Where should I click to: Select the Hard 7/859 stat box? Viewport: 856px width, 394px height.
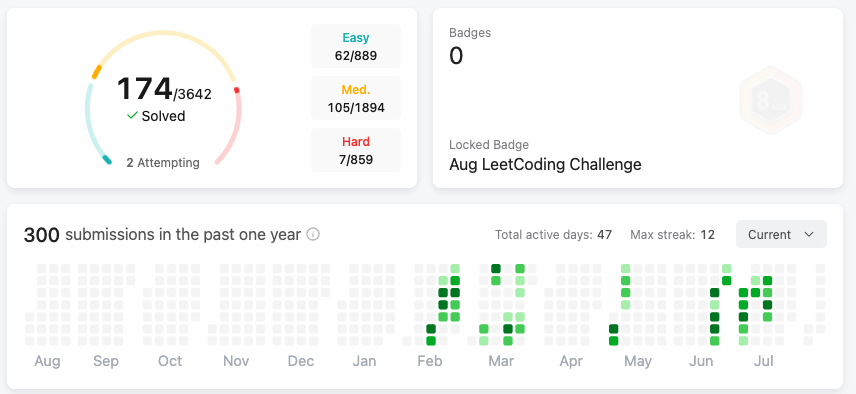click(356, 150)
